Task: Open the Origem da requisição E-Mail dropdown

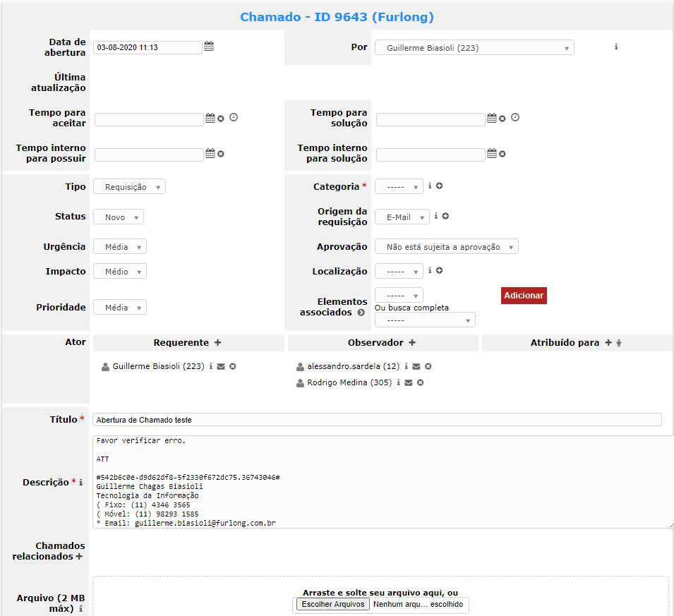Action: coord(402,217)
